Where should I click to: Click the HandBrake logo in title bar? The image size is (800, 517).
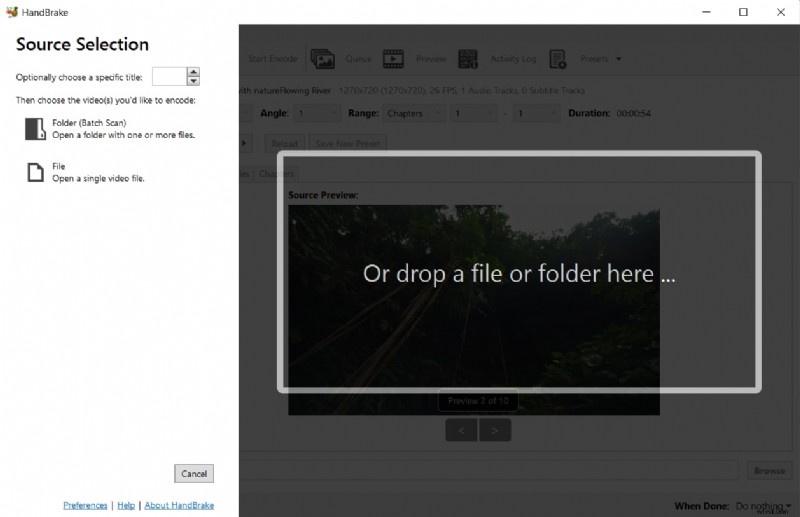(x=11, y=12)
